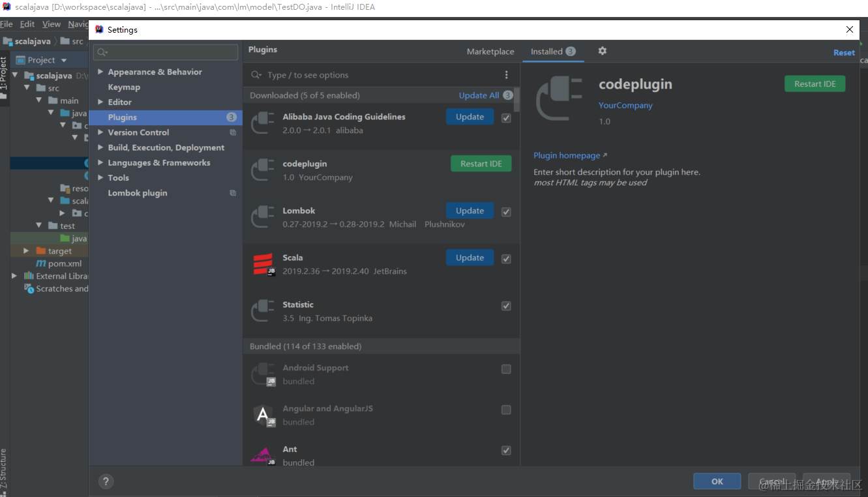Enable the Android Support plugin checkbox
868x497 pixels.
506,369
